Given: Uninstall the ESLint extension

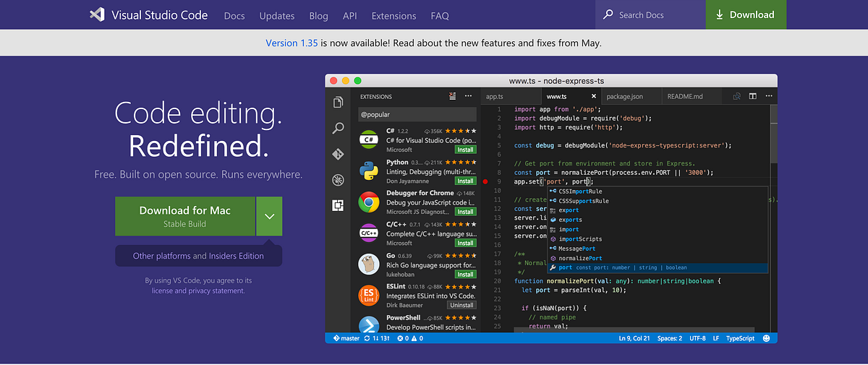Looking at the screenshot, I should point(461,305).
